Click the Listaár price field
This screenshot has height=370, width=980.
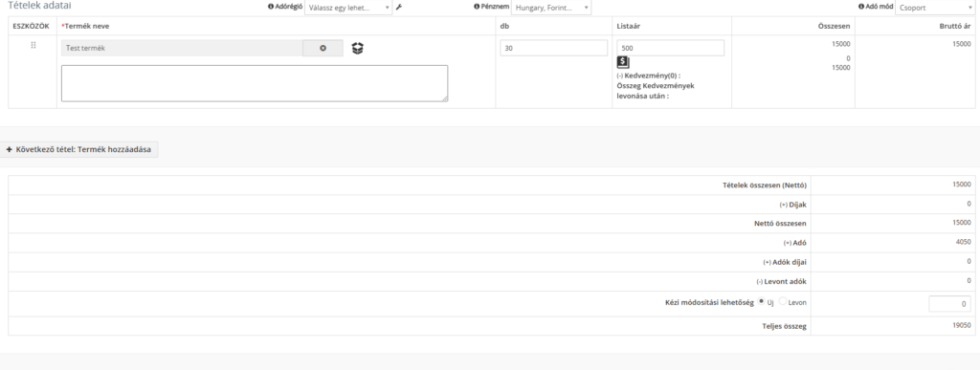click(x=671, y=48)
